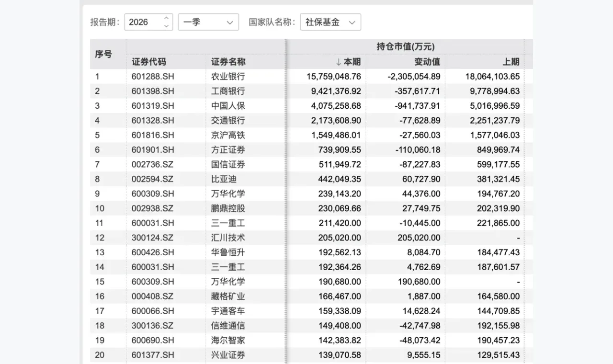Select the 方正证券 name cell
This screenshot has width=613, height=364.
[x=228, y=150]
